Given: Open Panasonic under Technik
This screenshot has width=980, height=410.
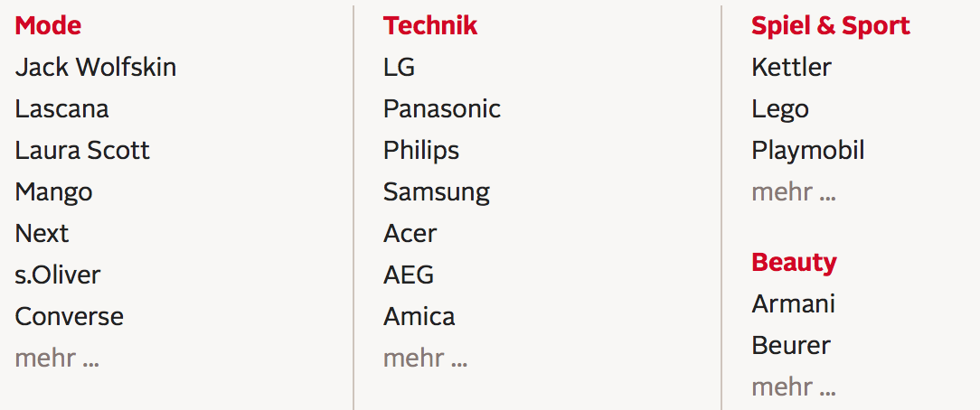Looking at the screenshot, I should tap(442, 108).
